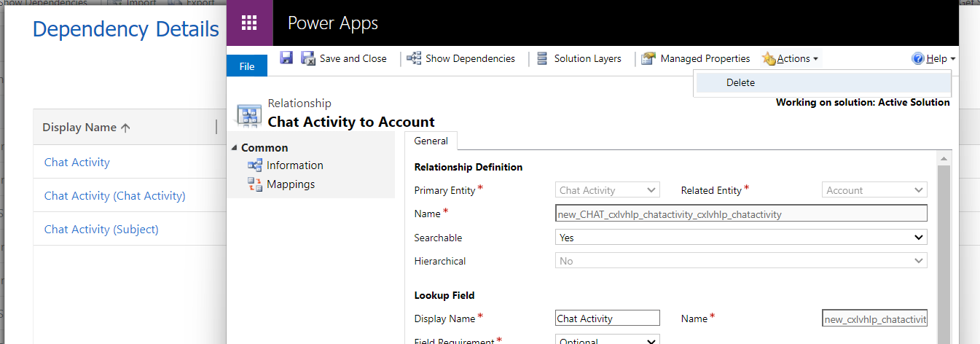The height and width of the screenshot is (344, 980).
Task: Open the Field Requirement dropdown
Action: tap(608, 340)
